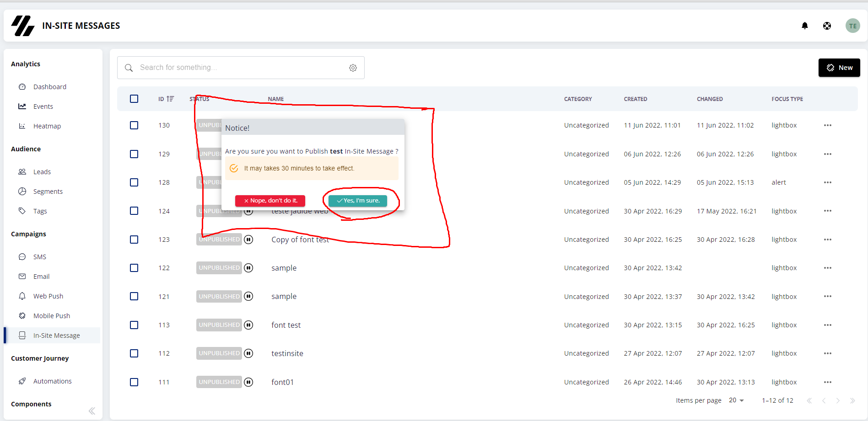Screen dimensions: 868x421
Task: Check the box for message 113
Action: 134,325
